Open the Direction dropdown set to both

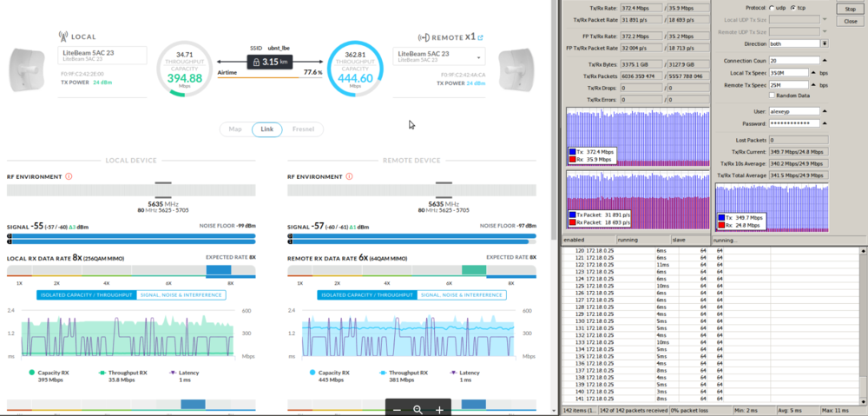coord(823,43)
